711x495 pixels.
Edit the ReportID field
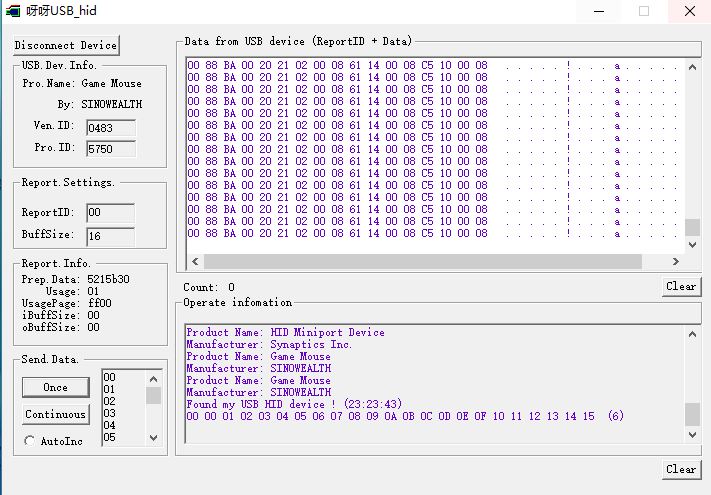click(x=111, y=213)
